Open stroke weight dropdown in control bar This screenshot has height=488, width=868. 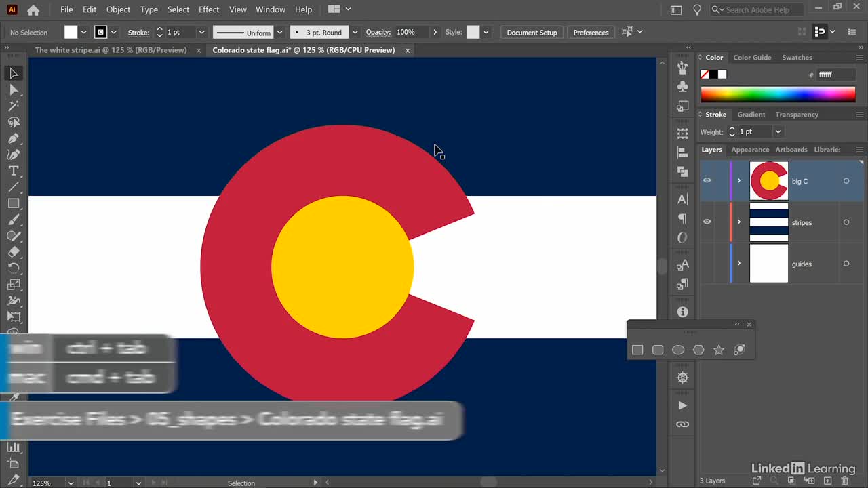pos(201,32)
